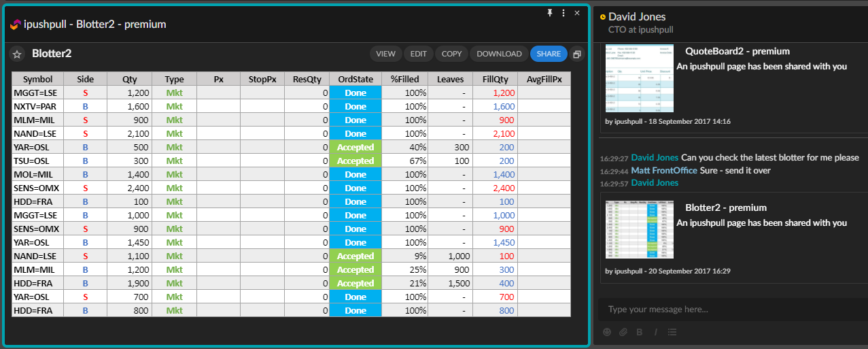Click the FillQty value 1,450
868x349 pixels.
496,242
